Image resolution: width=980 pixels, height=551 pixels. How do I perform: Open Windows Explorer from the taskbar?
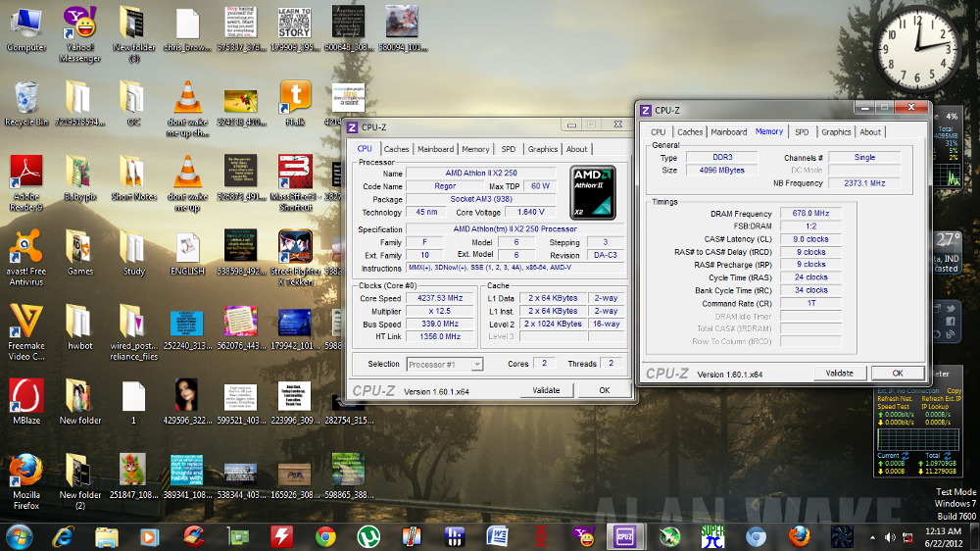(x=107, y=536)
